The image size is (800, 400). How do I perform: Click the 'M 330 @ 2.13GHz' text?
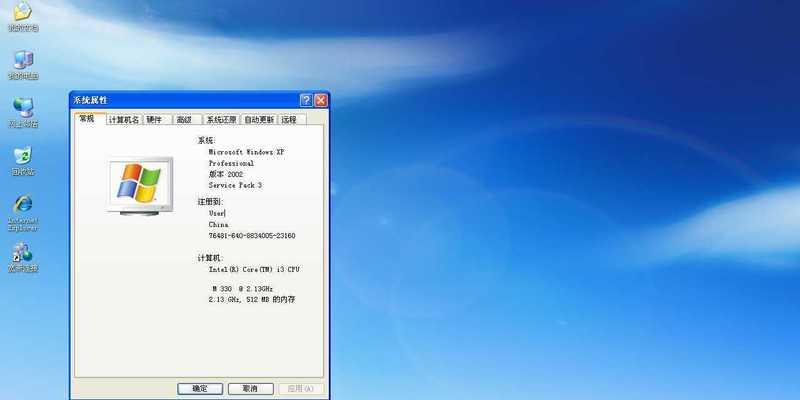[243, 289]
